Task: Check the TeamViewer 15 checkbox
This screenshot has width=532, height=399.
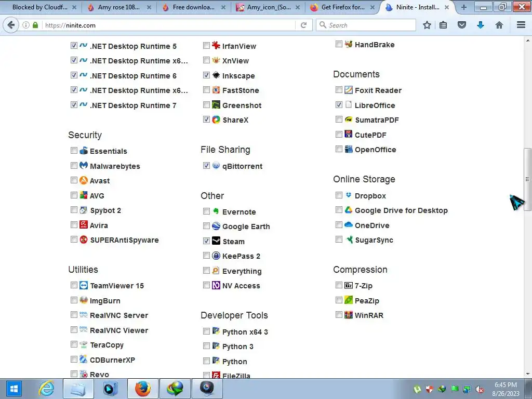Action: pyautogui.click(x=74, y=285)
